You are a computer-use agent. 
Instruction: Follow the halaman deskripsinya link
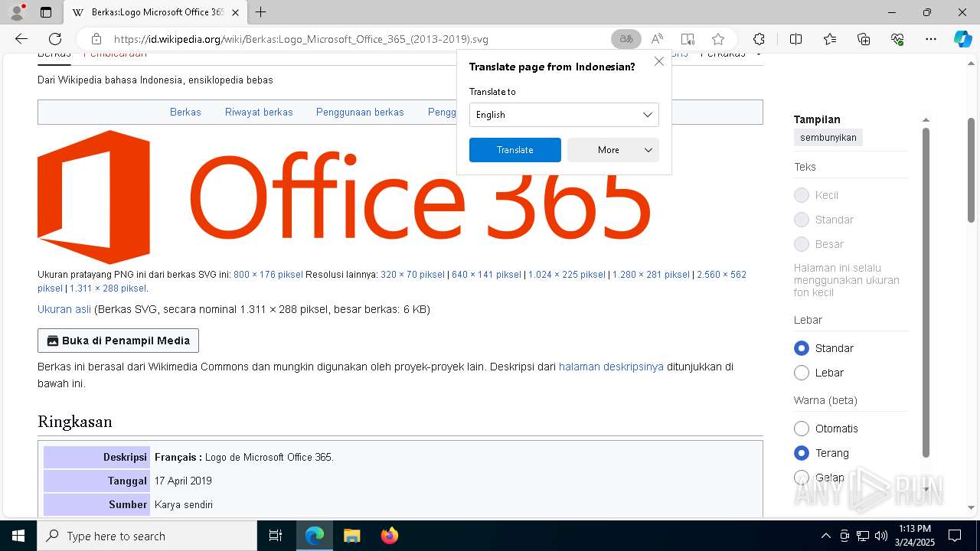611,367
